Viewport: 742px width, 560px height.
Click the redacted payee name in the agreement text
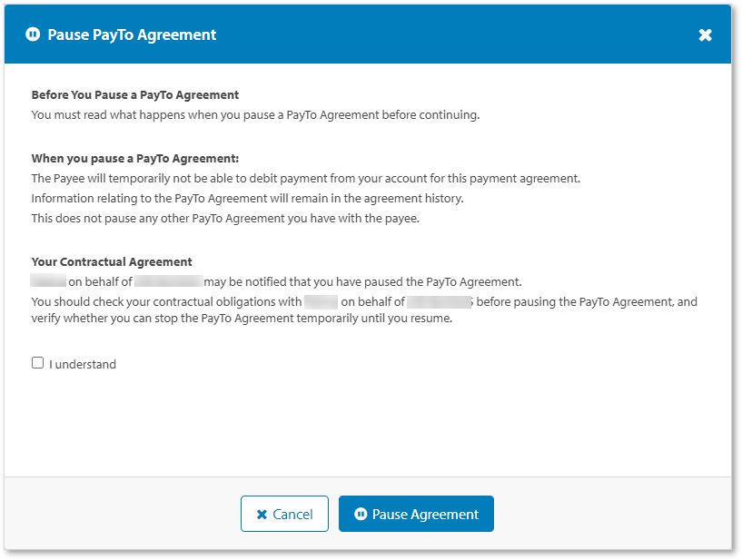(x=46, y=281)
